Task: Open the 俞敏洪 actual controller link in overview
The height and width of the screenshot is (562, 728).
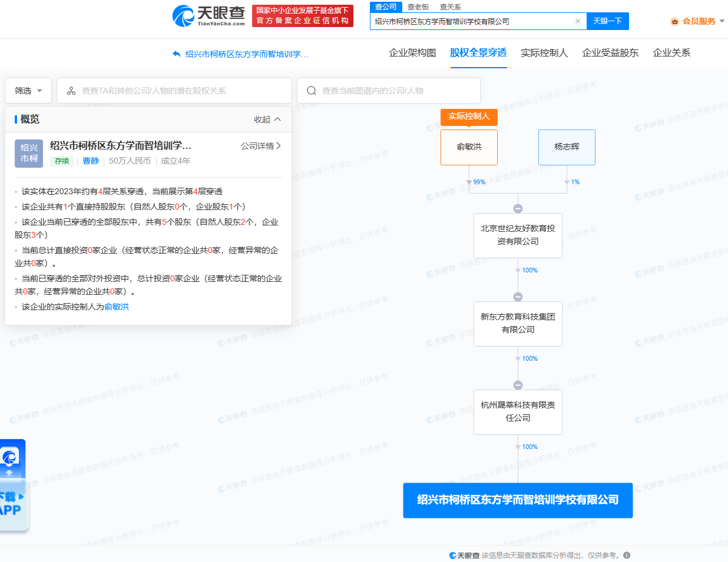Action: [117, 307]
